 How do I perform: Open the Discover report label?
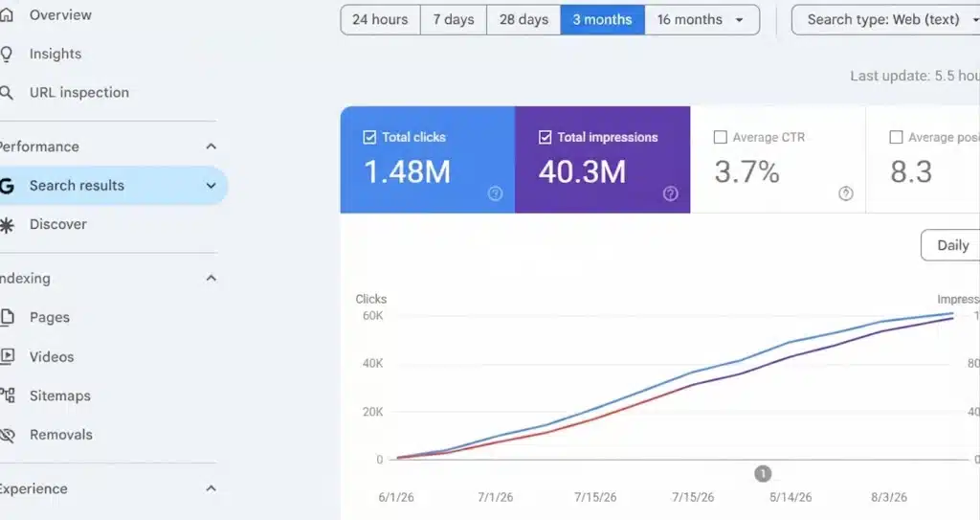coord(58,224)
